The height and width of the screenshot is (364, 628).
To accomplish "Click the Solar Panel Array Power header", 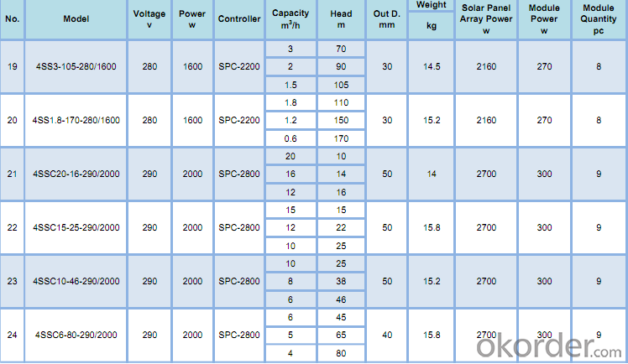I will coord(486,18).
